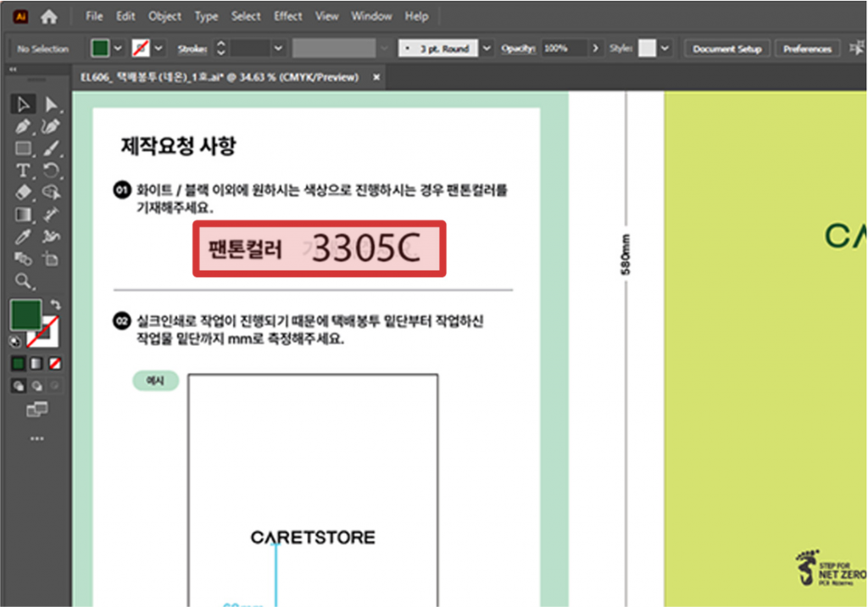Swap fill and stroke arrows
The width and height of the screenshot is (868, 607).
coord(55,304)
